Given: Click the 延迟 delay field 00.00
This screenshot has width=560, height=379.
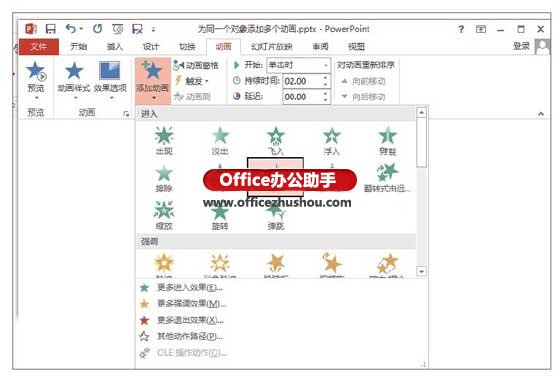Looking at the screenshot, I should [302, 97].
